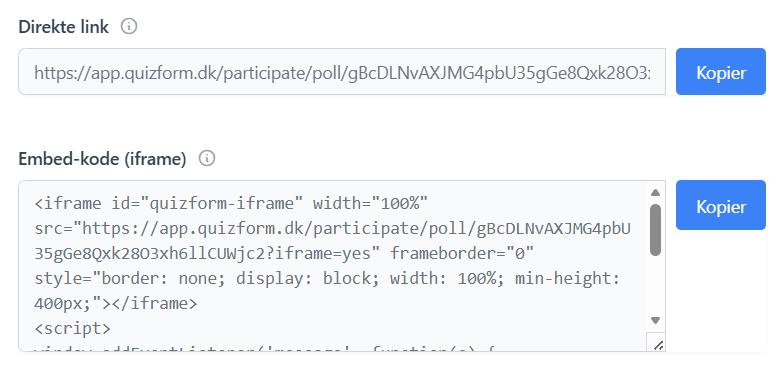The width and height of the screenshot is (783, 371).
Task: Click on width="100%" in the iframe tag
Action: (371, 204)
